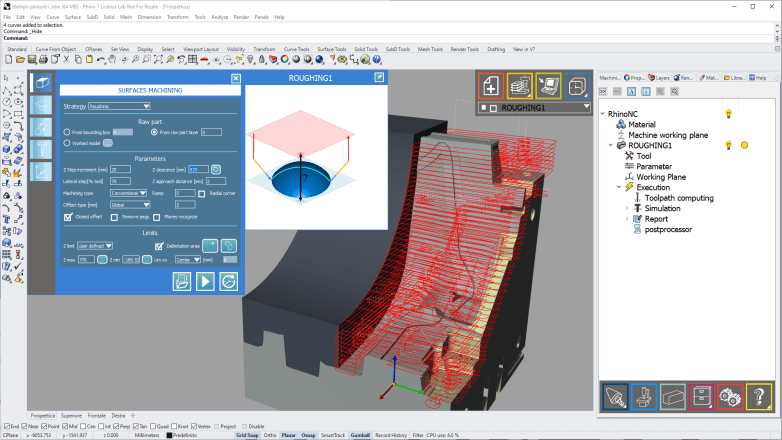Click the Open file folder icon

click(20, 59)
